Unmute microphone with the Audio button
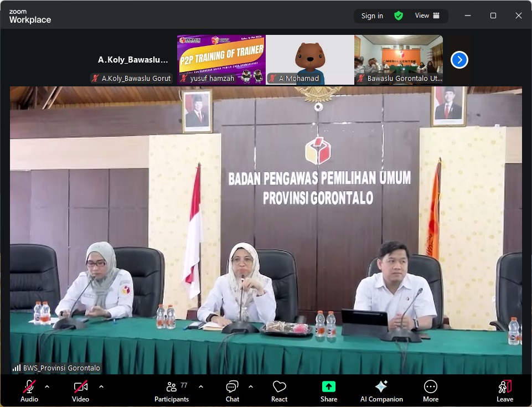Viewport: 532px width, 407px height. tap(29, 391)
